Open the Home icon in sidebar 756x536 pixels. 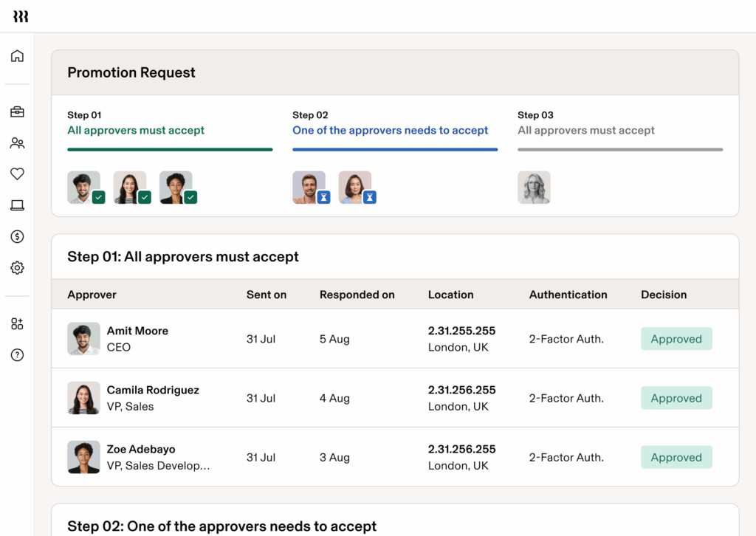(x=17, y=56)
